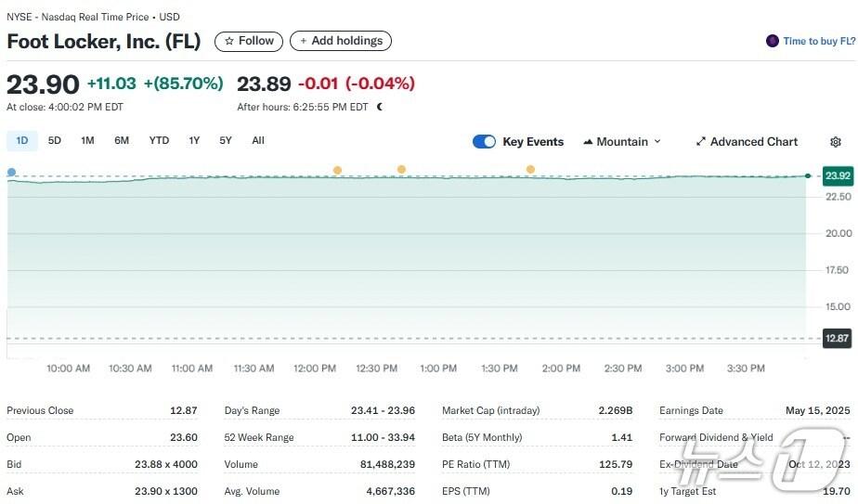Click the blue event dot at chart start
The height and width of the screenshot is (504, 858).
click(x=11, y=172)
